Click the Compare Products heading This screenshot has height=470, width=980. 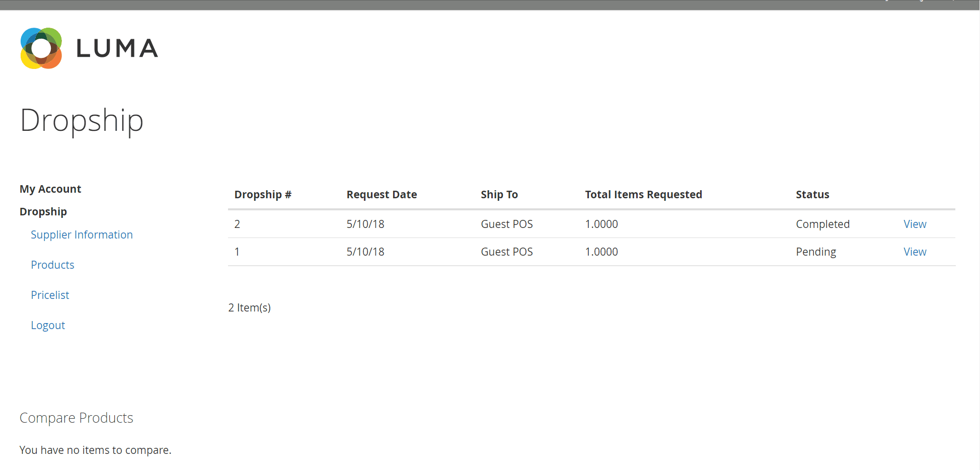(76, 418)
